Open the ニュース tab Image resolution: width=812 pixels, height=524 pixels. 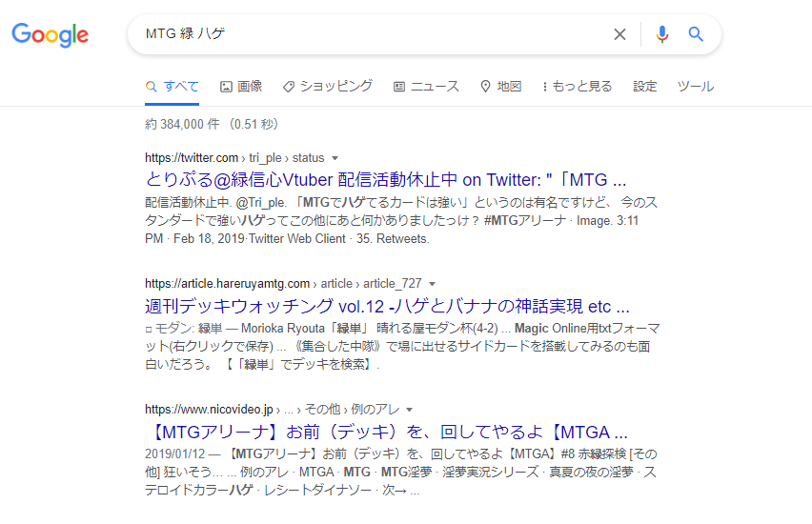coord(426,87)
